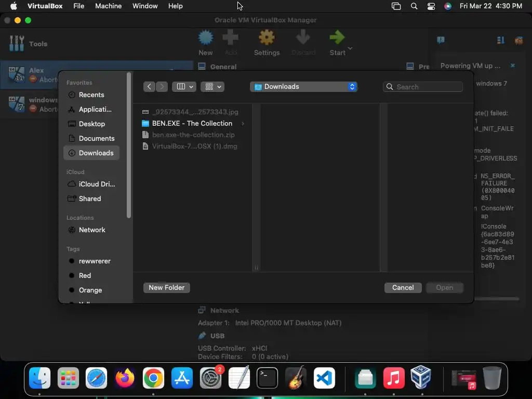Click the Siri icon in menu bar

pos(448,6)
